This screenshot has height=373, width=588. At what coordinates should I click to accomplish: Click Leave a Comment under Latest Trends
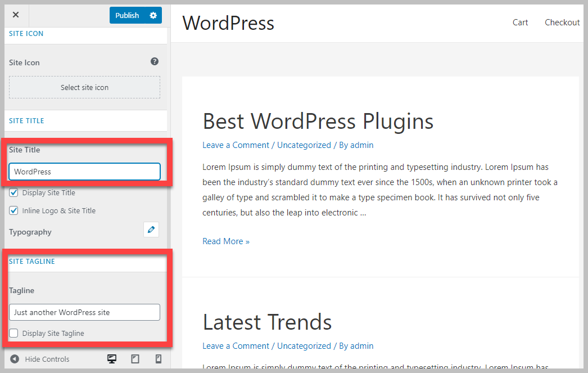236,346
